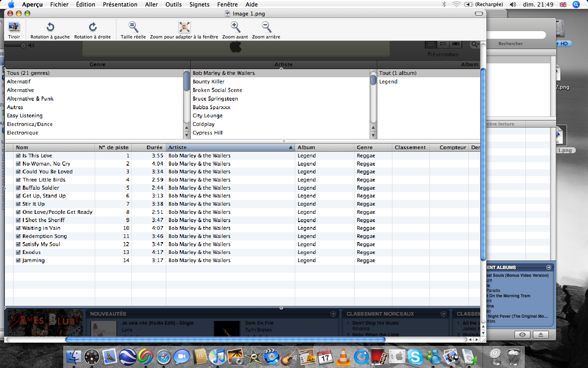Launch iMovie star icon in Dock

(254, 357)
